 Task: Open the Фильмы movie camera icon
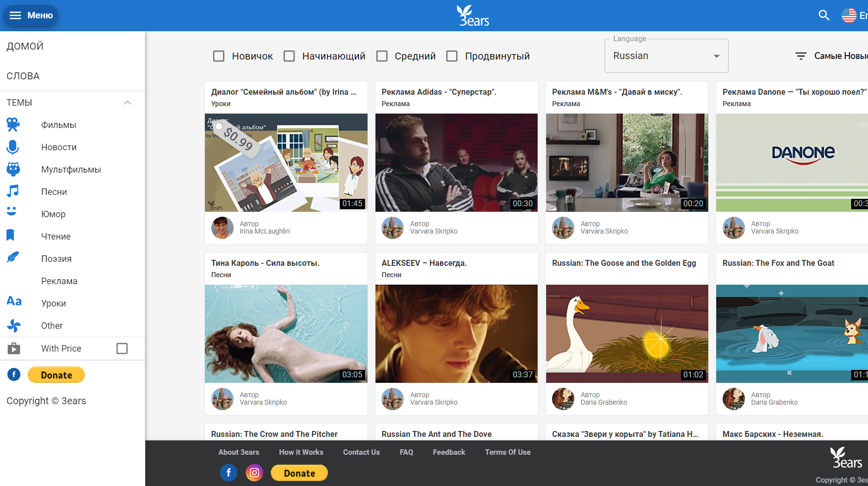(13, 125)
